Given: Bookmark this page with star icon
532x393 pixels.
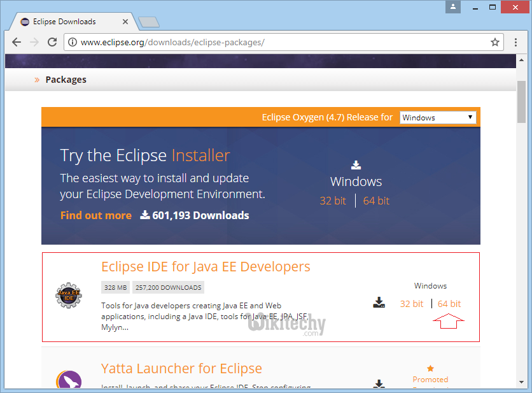Looking at the screenshot, I should [x=494, y=42].
